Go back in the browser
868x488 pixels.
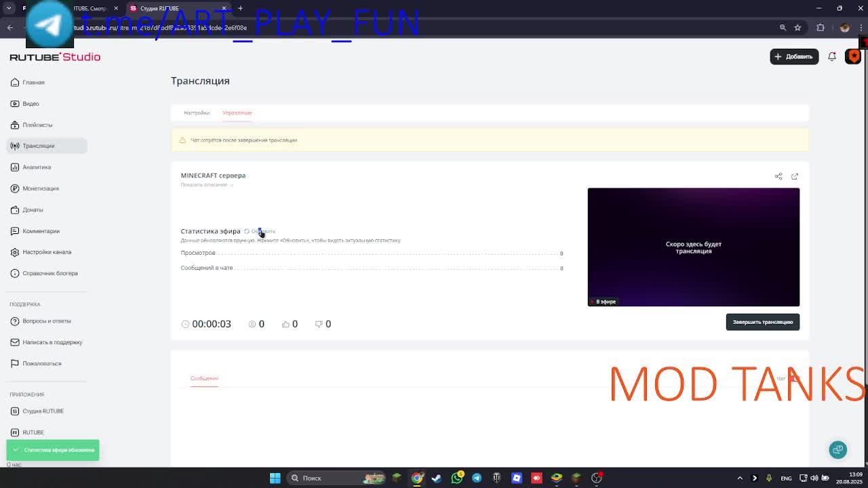click(10, 28)
